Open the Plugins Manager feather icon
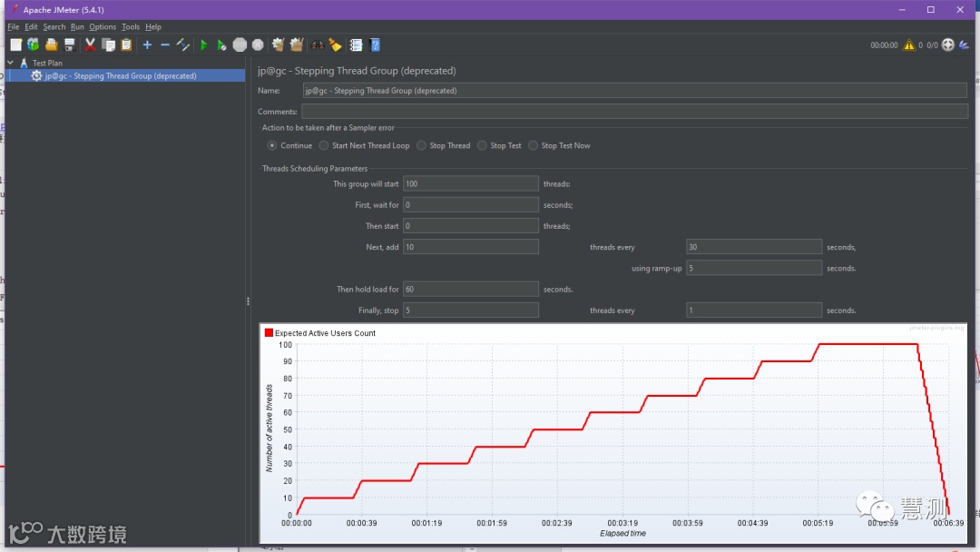980x552 pixels. (x=964, y=44)
